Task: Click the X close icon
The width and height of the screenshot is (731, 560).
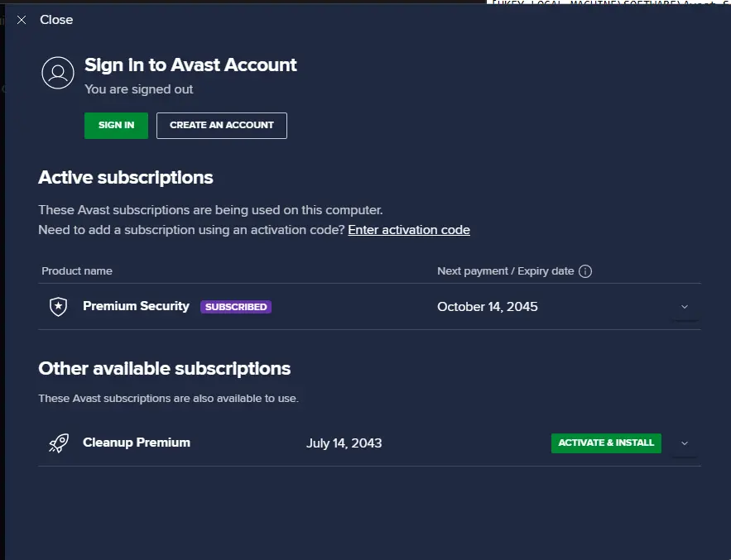Action: (22, 20)
